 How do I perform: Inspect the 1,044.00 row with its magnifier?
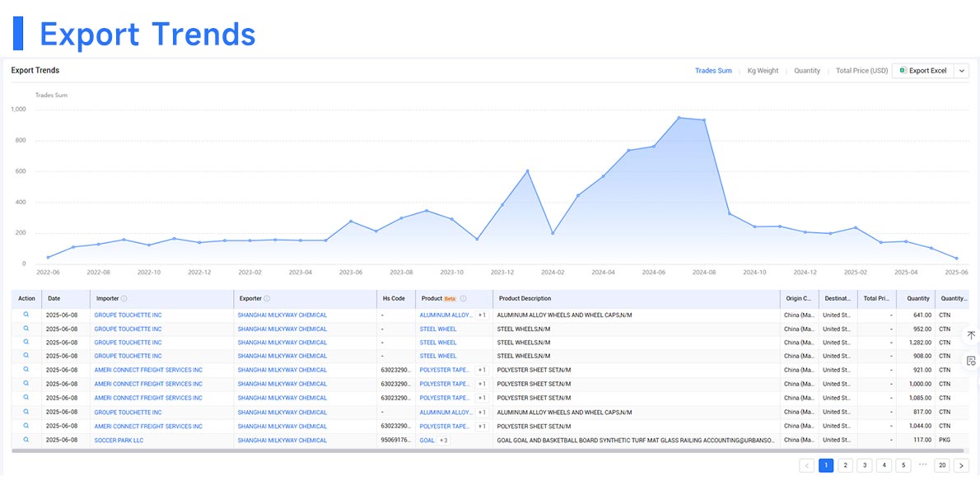click(26, 425)
